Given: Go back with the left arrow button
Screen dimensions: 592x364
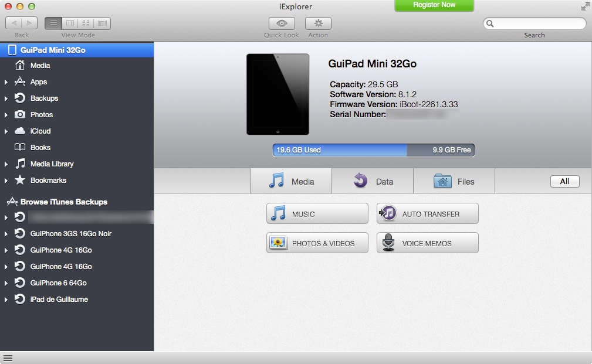Looking at the screenshot, I should tap(13, 23).
